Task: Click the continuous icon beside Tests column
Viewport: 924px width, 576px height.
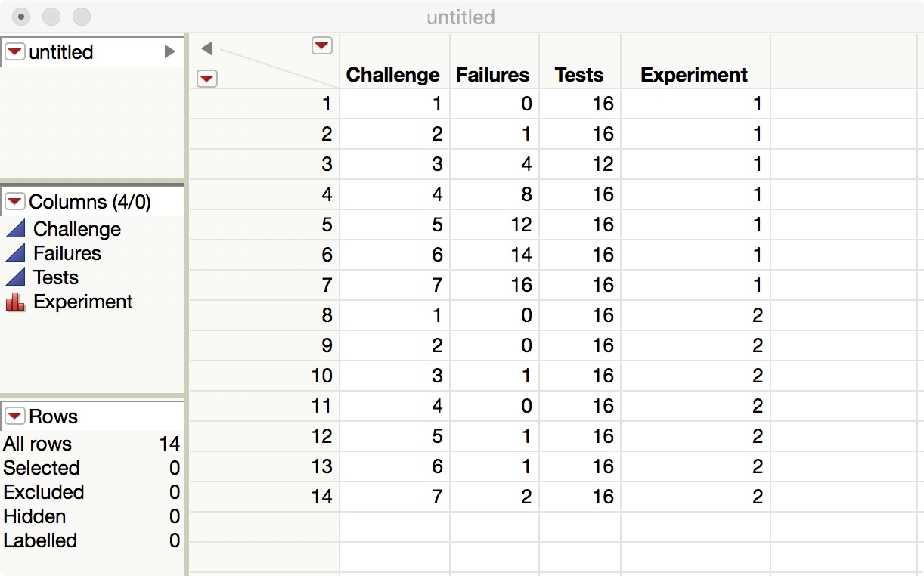Action: (x=15, y=277)
